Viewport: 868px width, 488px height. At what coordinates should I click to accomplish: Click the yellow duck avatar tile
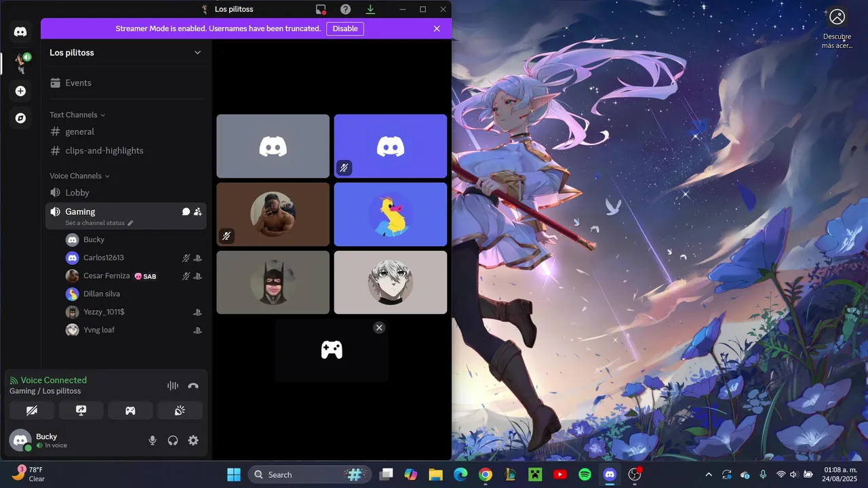click(391, 214)
